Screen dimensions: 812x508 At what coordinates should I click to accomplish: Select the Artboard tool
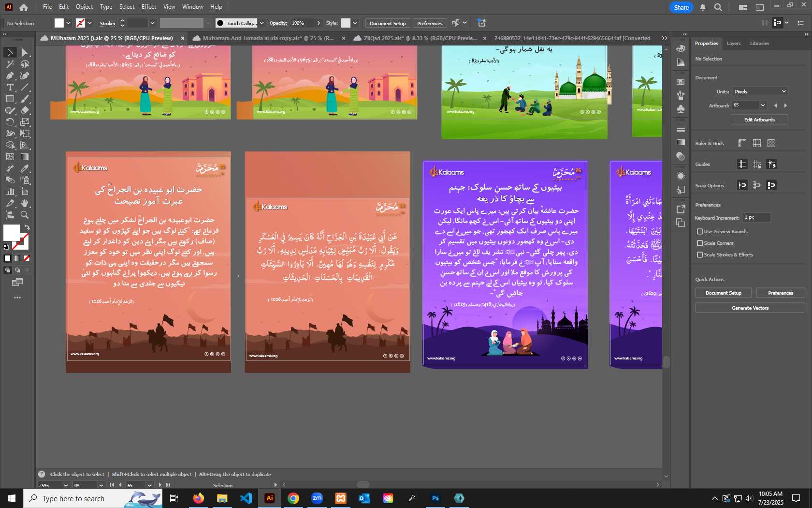click(25, 192)
